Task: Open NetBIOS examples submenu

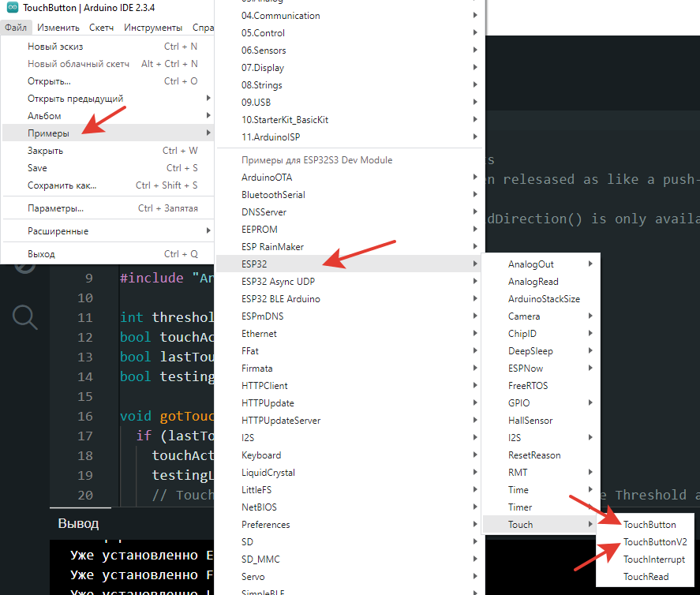Action: pyautogui.click(x=349, y=507)
